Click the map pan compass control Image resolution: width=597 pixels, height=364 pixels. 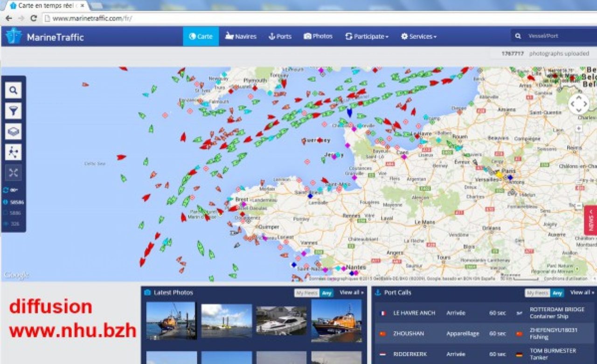click(x=579, y=104)
